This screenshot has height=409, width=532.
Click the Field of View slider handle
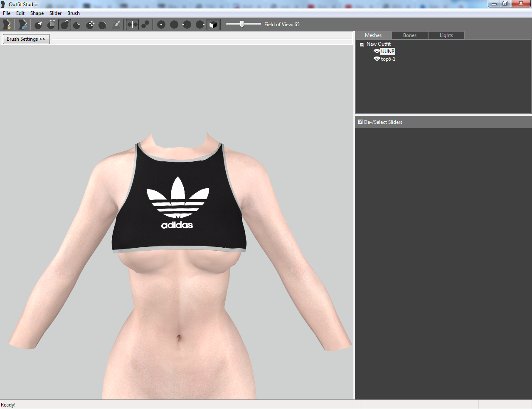pyautogui.click(x=242, y=24)
